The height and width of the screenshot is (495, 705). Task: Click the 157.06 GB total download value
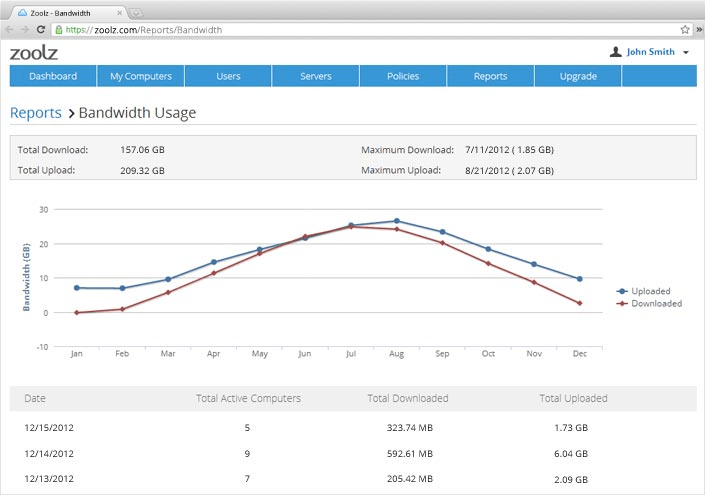(142, 150)
